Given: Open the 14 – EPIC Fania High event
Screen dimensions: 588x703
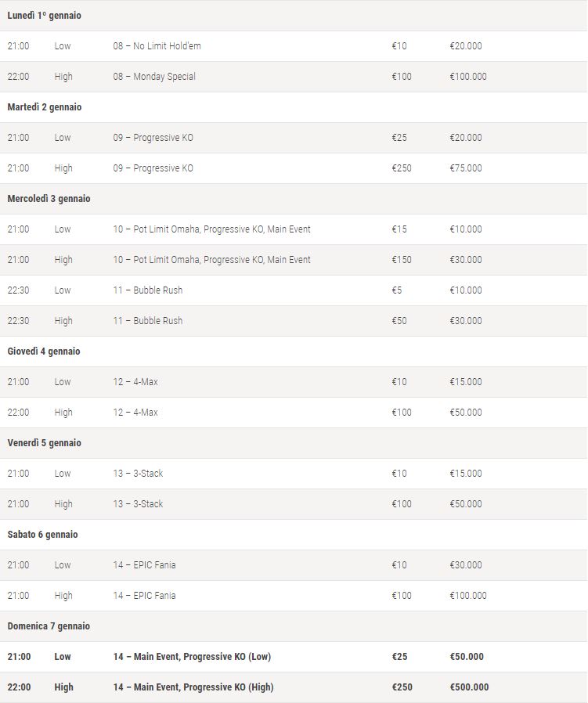Looking at the screenshot, I should click(294, 596).
